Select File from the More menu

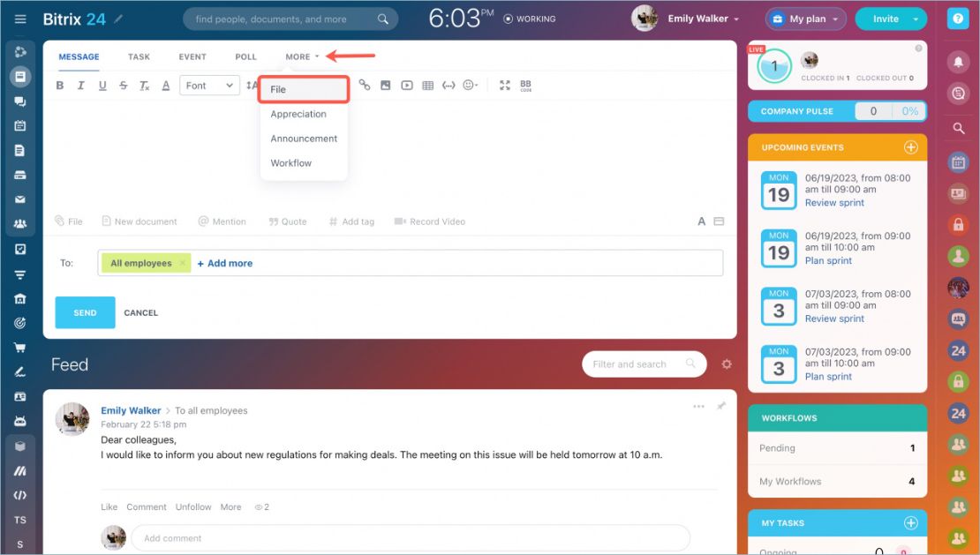303,89
